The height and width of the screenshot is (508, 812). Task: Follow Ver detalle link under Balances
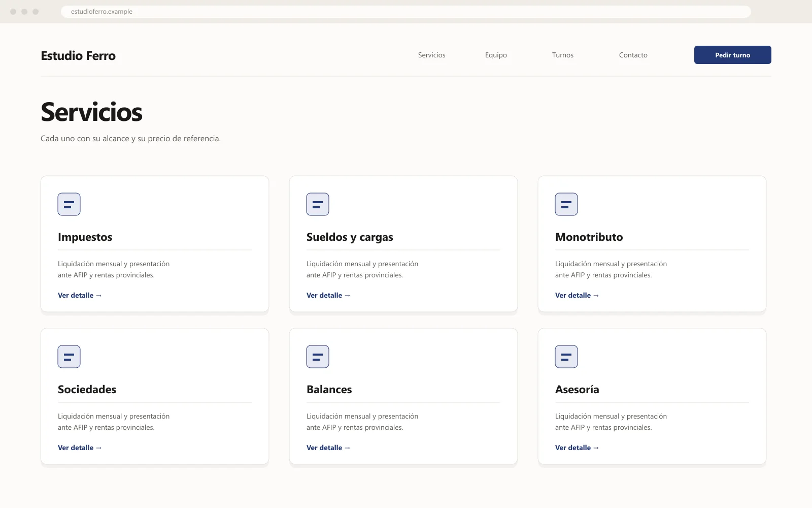pyautogui.click(x=328, y=448)
